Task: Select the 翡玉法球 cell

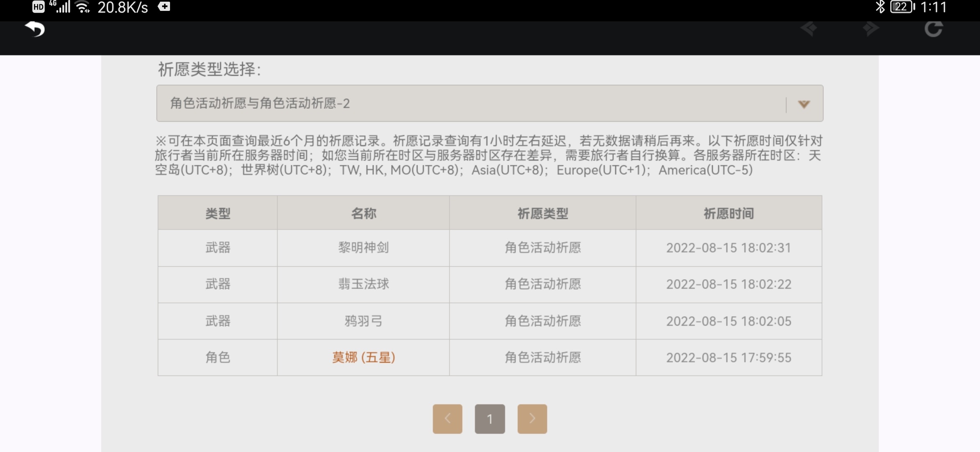Action: (363, 284)
